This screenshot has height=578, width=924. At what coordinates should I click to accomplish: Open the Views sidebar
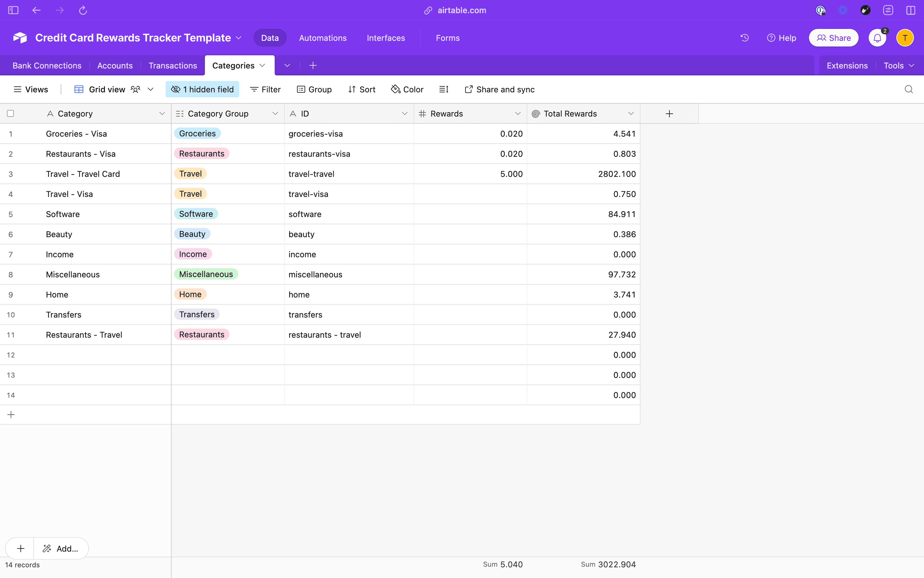(30, 89)
